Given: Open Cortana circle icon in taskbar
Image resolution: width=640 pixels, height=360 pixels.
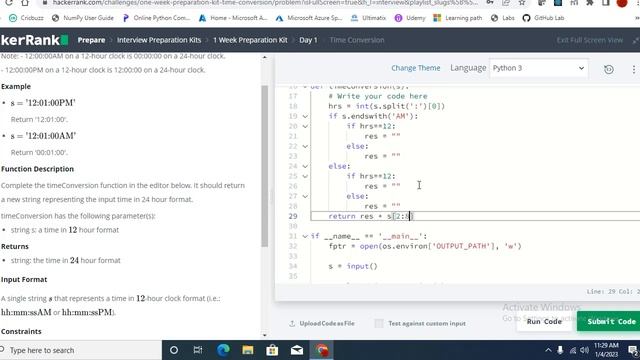Looking at the screenshot, I should 174,350.
